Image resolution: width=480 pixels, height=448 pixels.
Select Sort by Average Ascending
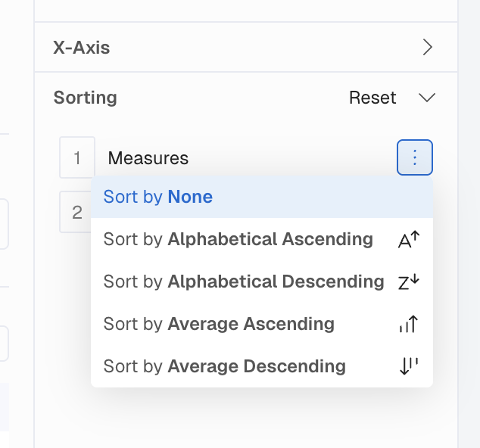click(x=262, y=324)
